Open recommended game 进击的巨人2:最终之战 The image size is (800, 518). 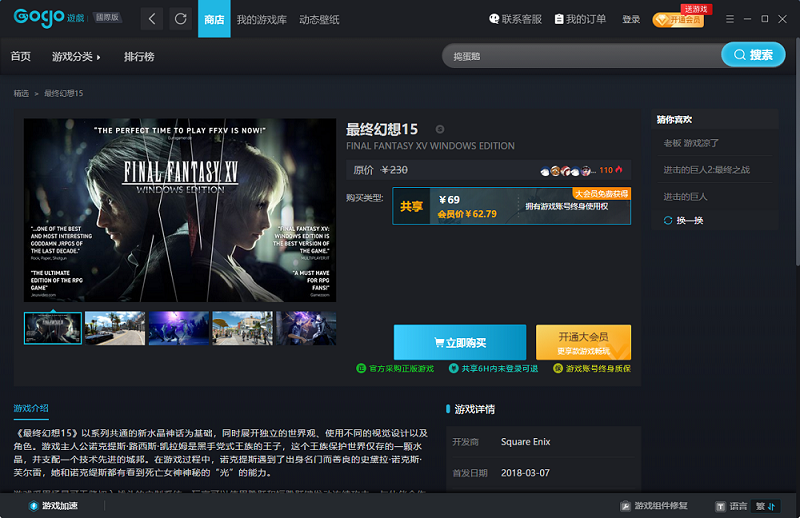point(707,169)
